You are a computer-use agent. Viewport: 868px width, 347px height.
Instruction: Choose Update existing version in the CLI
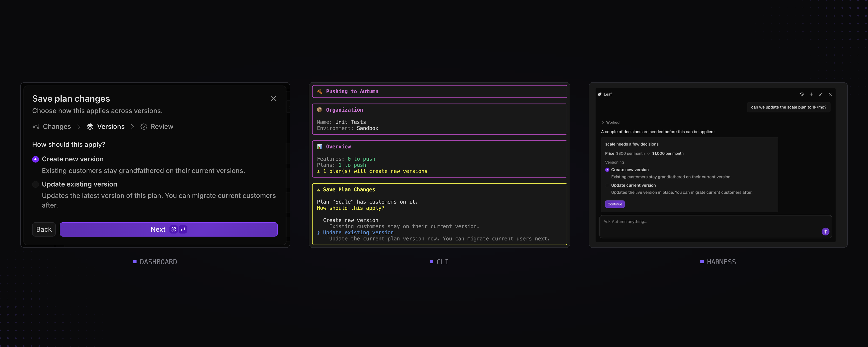coord(358,233)
